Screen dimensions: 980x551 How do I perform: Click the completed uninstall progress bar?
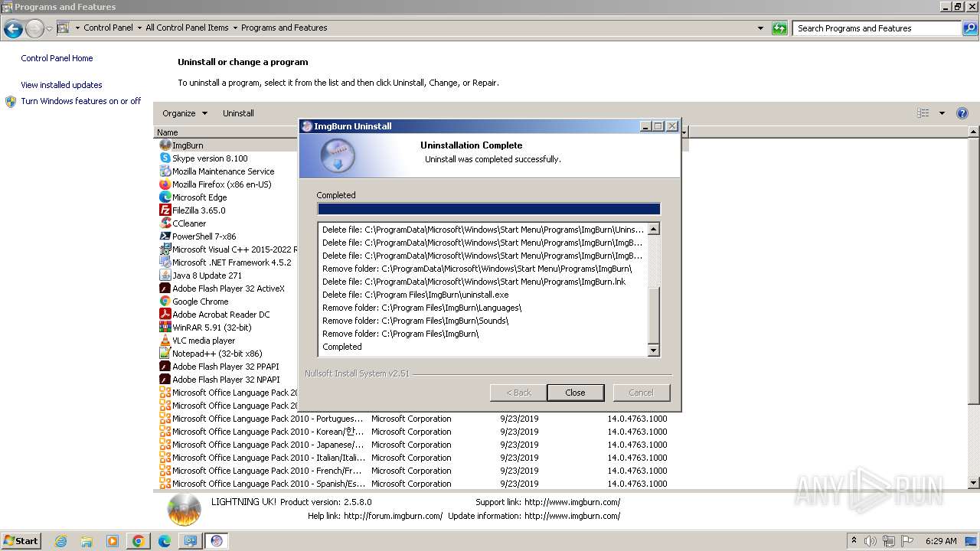[x=488, y=209]
